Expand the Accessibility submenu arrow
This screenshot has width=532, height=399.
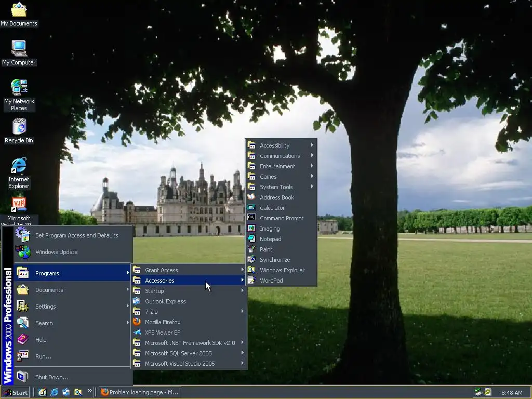(x=312, y=145)
